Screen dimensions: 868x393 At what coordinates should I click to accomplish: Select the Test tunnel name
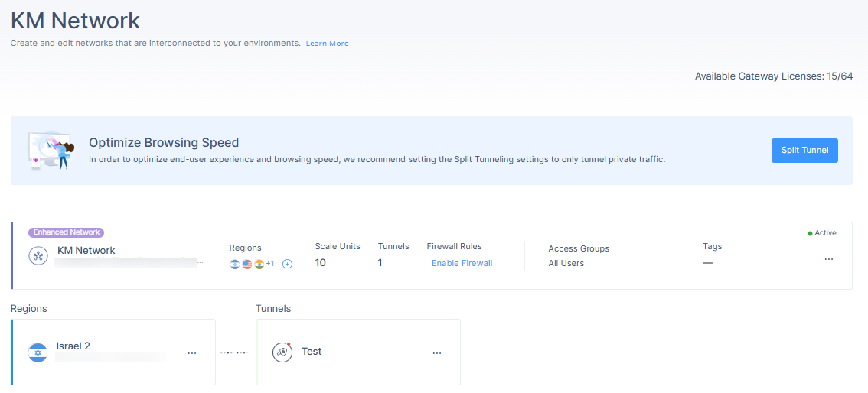312,351
